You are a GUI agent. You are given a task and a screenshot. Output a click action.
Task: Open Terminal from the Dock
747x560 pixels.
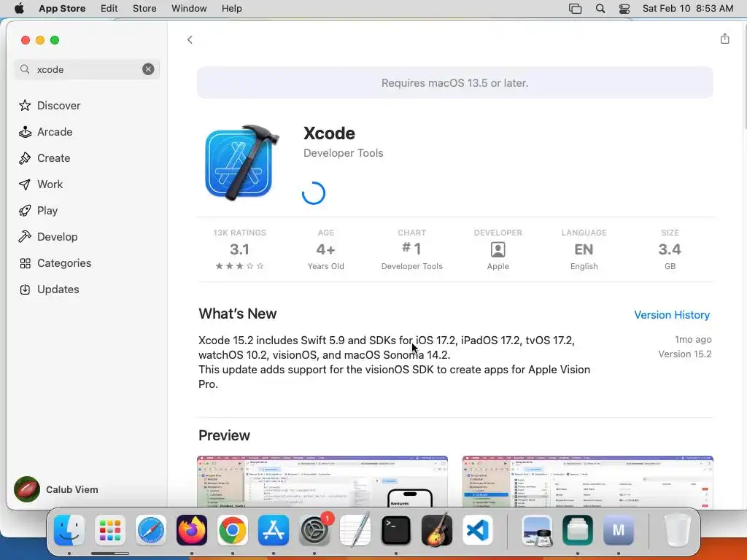(x=396, y=530)
